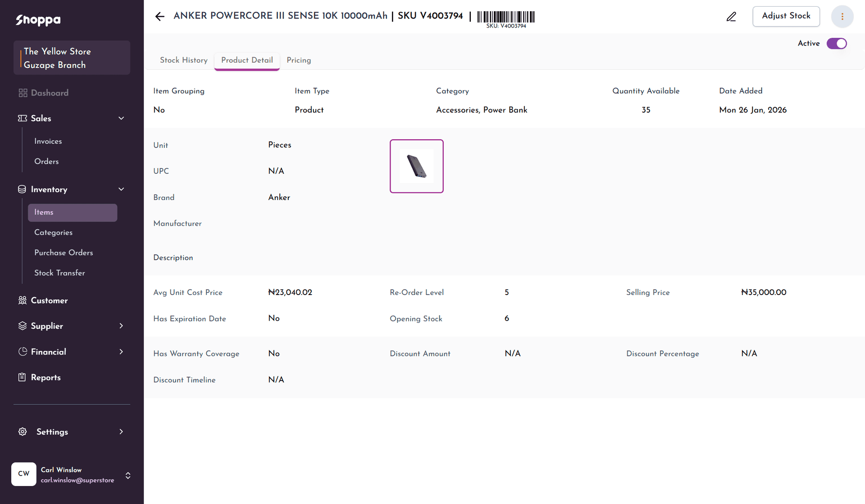
Task: Open the three-dot menu in the top right
Action: point(842,16)
